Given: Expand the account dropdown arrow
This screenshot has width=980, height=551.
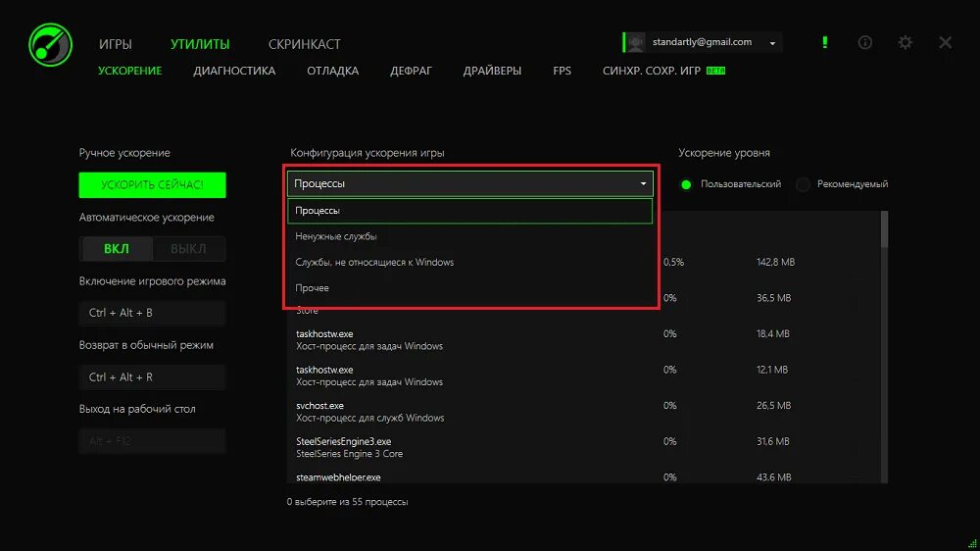Looking at the screenshot, I should [x=772, y=43].
